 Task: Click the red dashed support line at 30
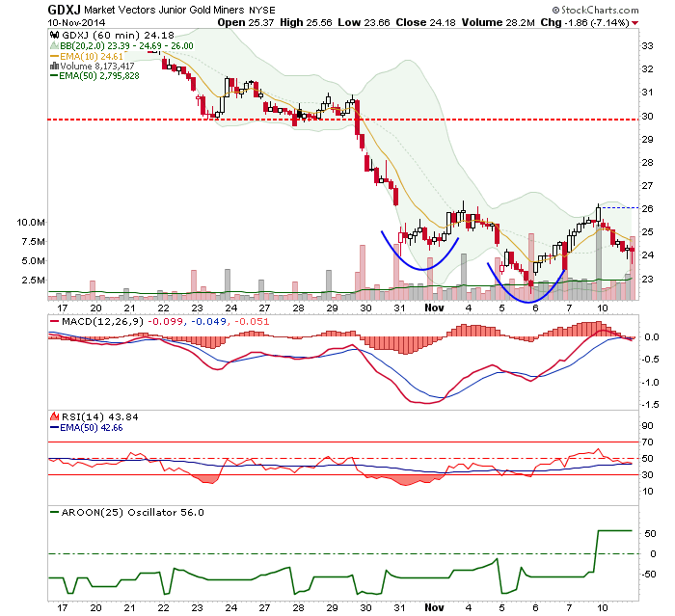[x=342, y=120]
